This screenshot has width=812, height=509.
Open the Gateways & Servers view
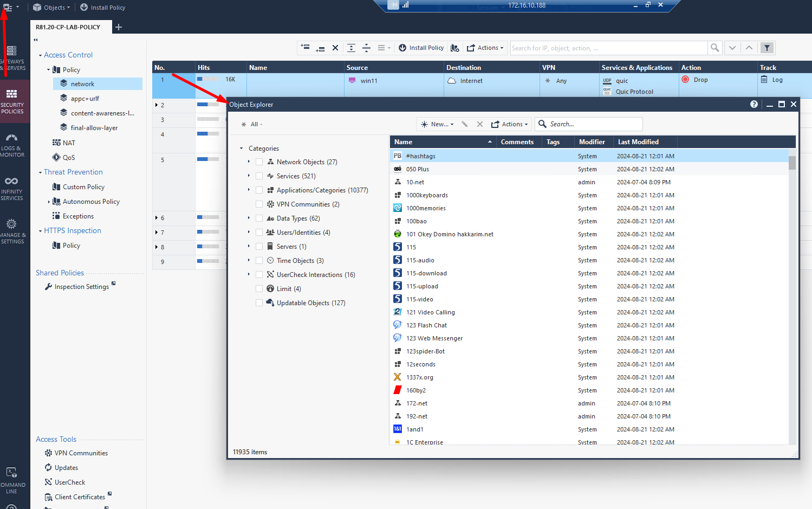12,58
